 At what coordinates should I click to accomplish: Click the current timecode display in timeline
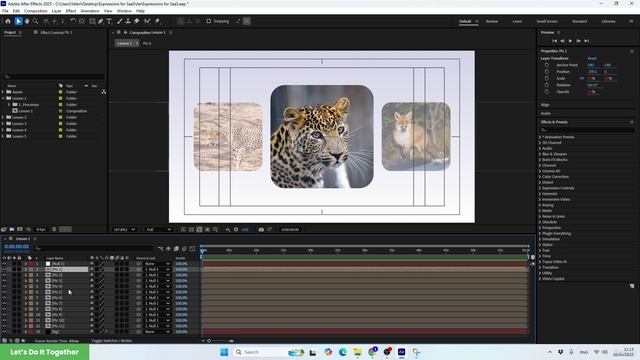17,247
